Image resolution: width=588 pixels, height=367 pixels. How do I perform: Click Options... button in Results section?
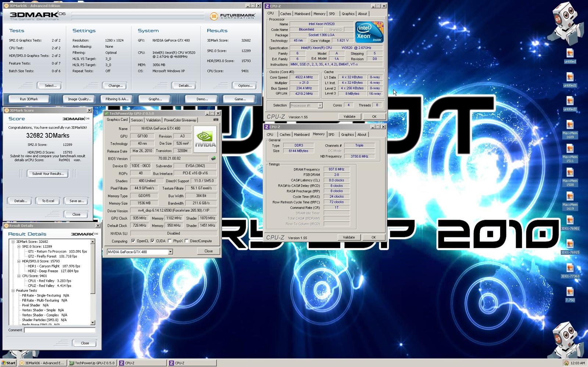[245, 86]
